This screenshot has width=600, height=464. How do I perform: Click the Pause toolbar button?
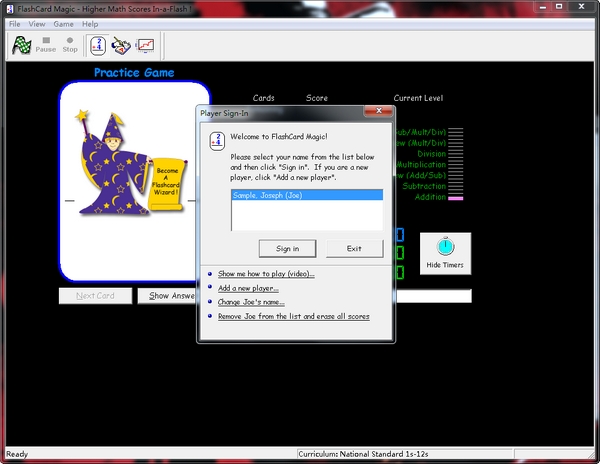point(46,45)
